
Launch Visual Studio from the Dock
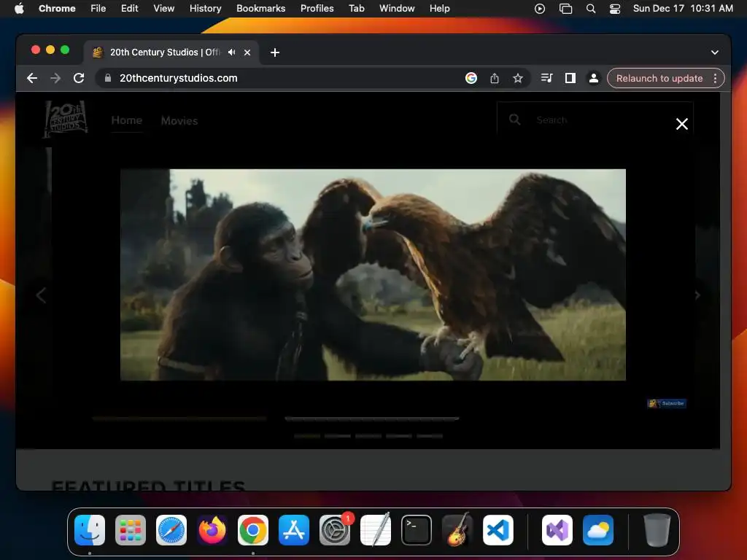point(557,530)
